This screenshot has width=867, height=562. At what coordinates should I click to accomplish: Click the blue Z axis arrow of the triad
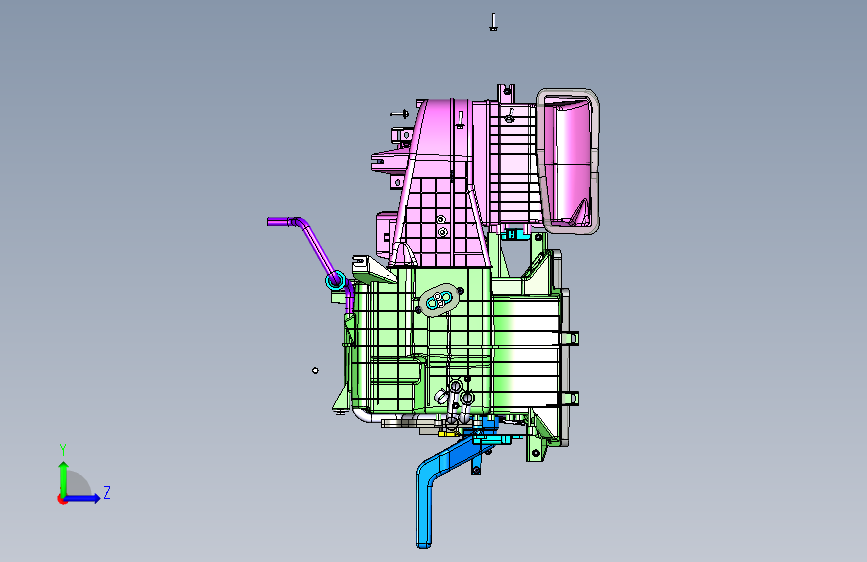coord(83,498)
